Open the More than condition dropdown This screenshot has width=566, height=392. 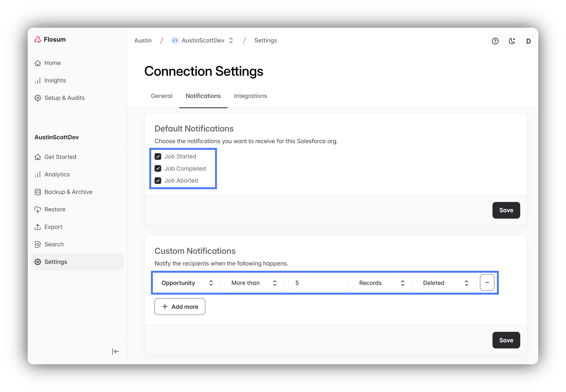pos(254,283)
